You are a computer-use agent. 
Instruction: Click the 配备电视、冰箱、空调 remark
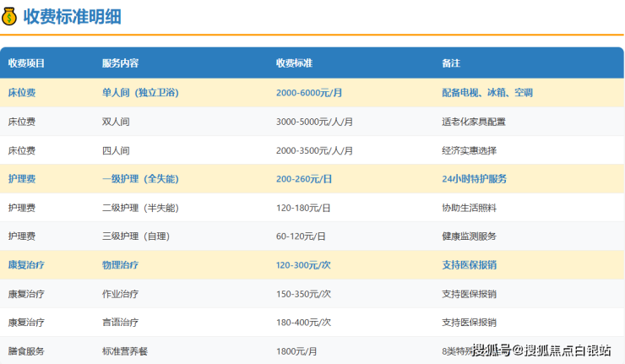[x=487, y=93]
